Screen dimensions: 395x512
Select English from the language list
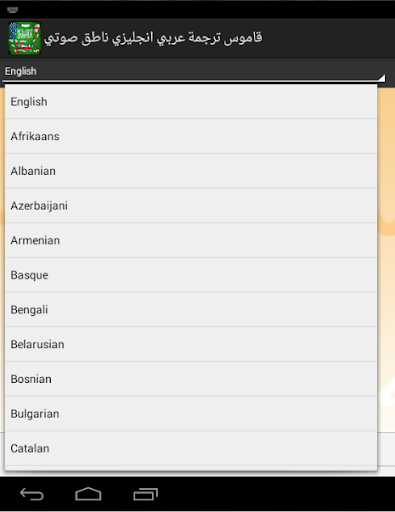pyautogui.click(x=191, y=102)
